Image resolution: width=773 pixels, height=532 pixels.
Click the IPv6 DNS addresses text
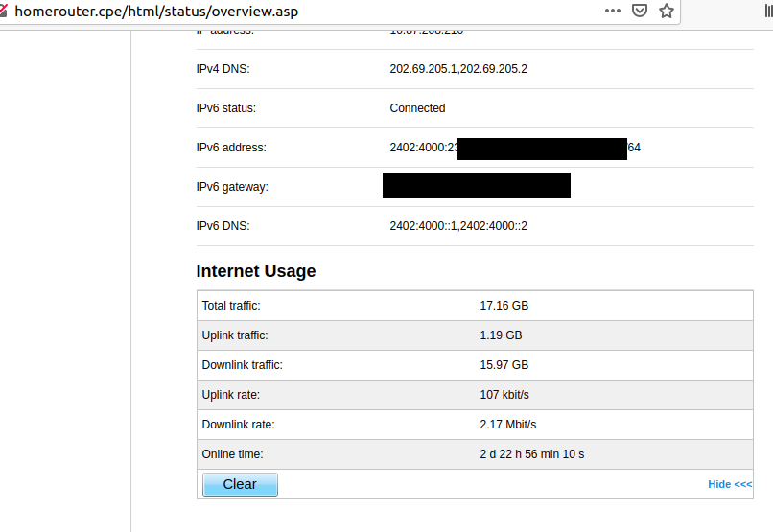(458, 226)
